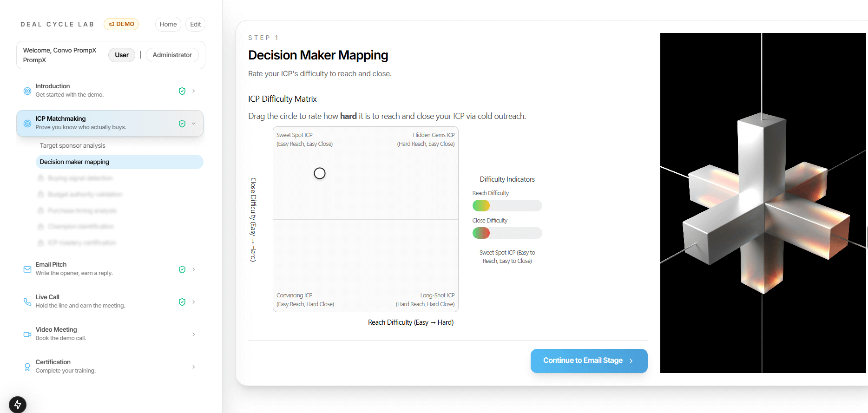Screen dimensions: 868x413
Task: Click Continue to Email Stage button
Action: point(589,361)
